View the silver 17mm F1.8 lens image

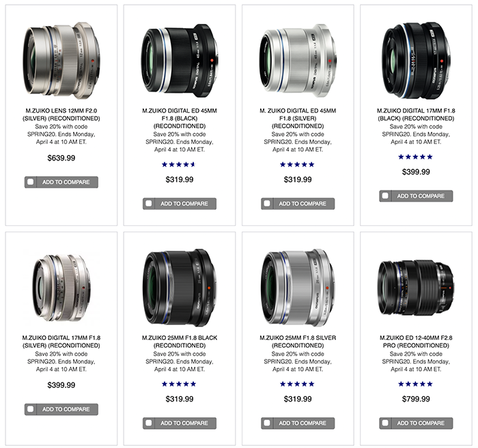pos(61,288)
